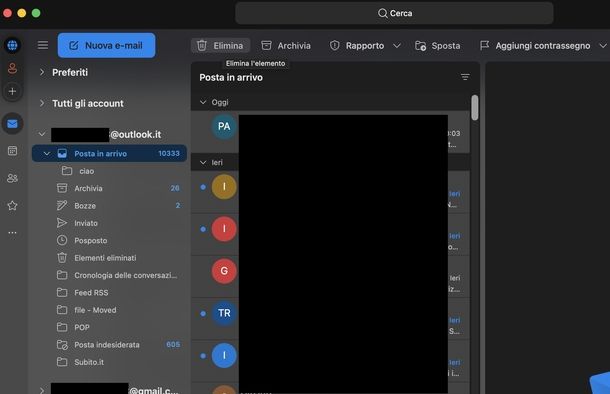
Task: Click the 10333 unread count badge
Action: click(x=169, y=154)
